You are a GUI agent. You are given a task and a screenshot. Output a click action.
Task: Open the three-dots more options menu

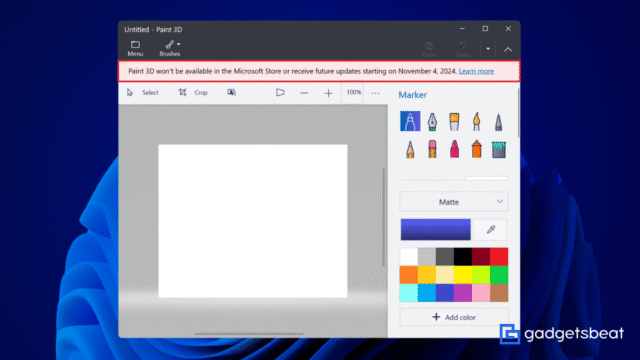pyautogui.click(x=376, y=93)
